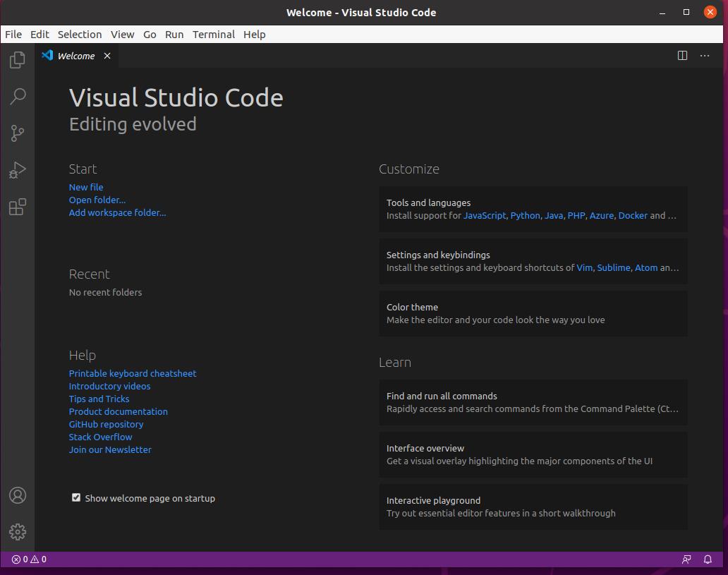Open the Help menu
Viewport: 728px width, 575px height.
pyautogui.click(x=255, y=35)
